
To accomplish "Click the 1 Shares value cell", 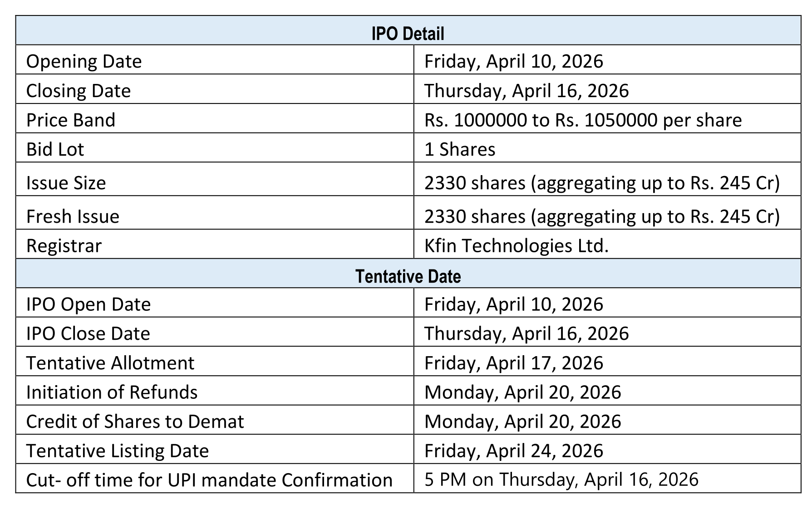I will pos(459,149).
